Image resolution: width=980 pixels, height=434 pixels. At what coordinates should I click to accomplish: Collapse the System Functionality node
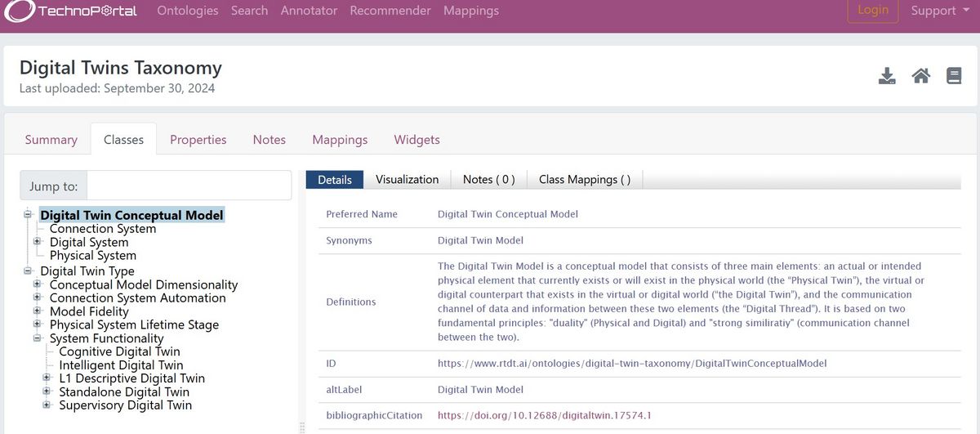[37, 338]
